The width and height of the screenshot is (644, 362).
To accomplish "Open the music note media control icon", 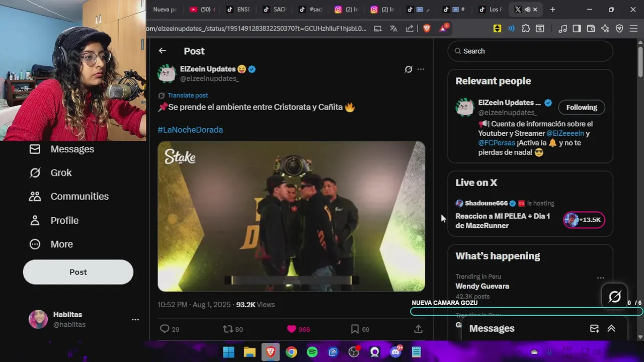I will click(563, 29).
